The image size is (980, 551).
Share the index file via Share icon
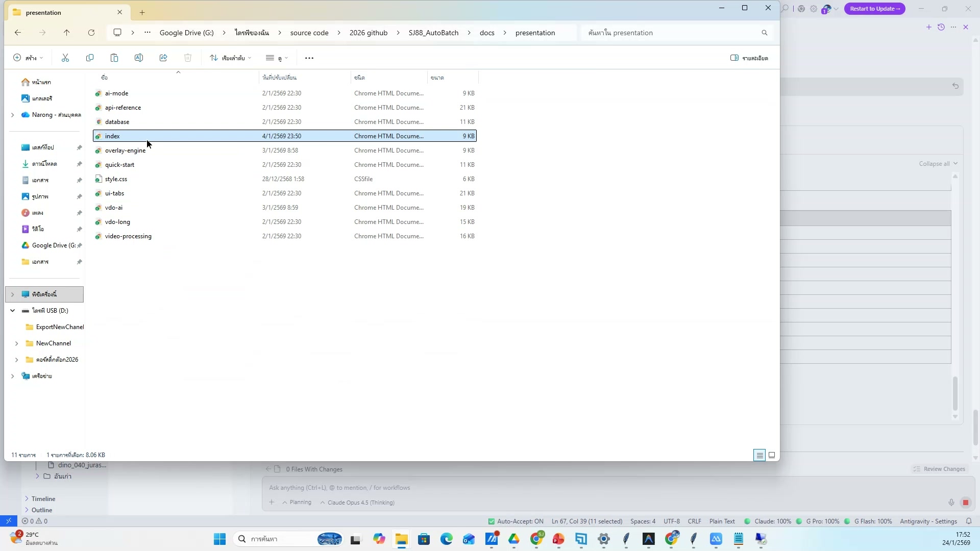[x=163, y=58]
